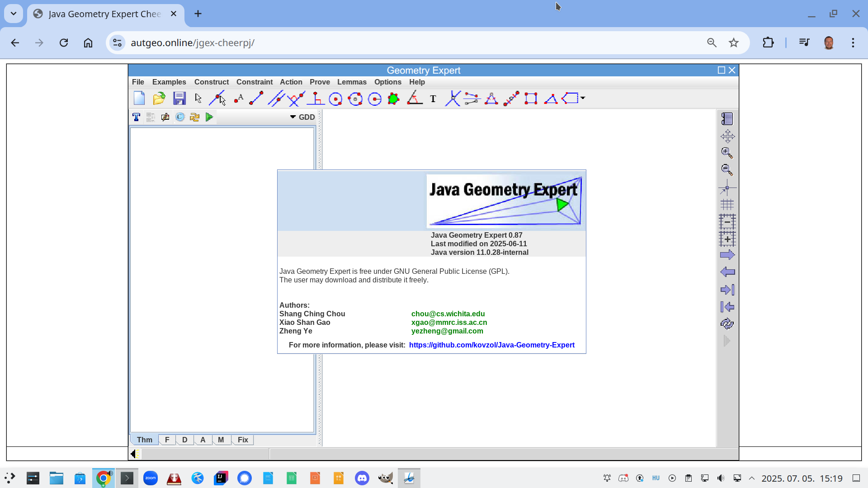Toggle the grid display icon
The width and height of the screenshot is (868, 488).
(727, 205)
